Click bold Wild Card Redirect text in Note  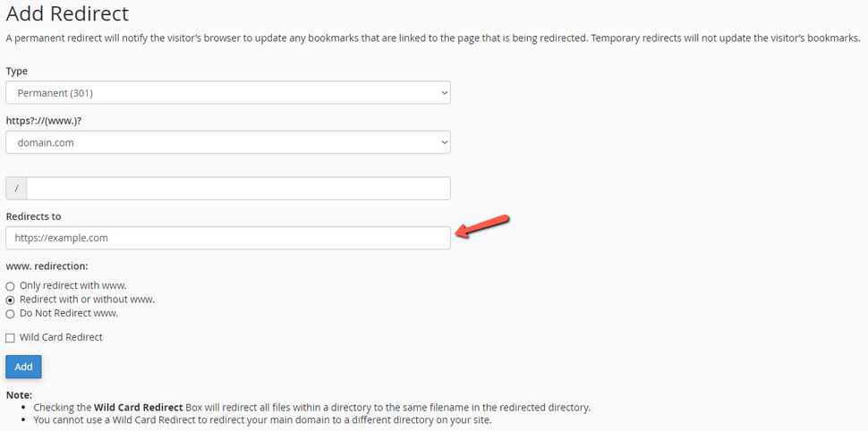pyautogui.click(x=138, y=408)
